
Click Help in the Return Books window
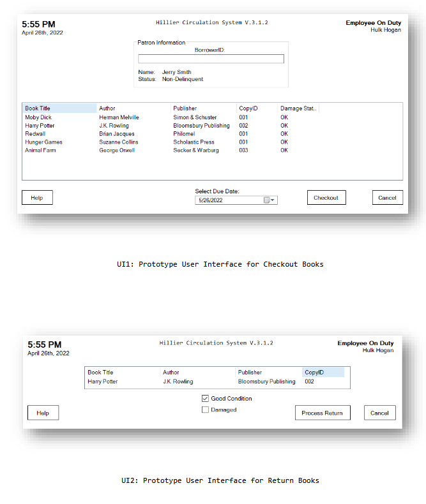(43, 413)
